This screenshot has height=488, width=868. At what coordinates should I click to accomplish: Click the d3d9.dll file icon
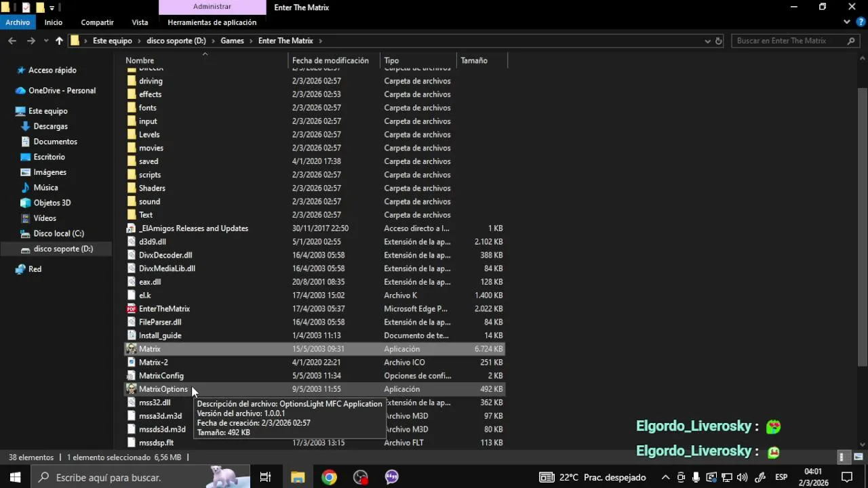[132, 242]
